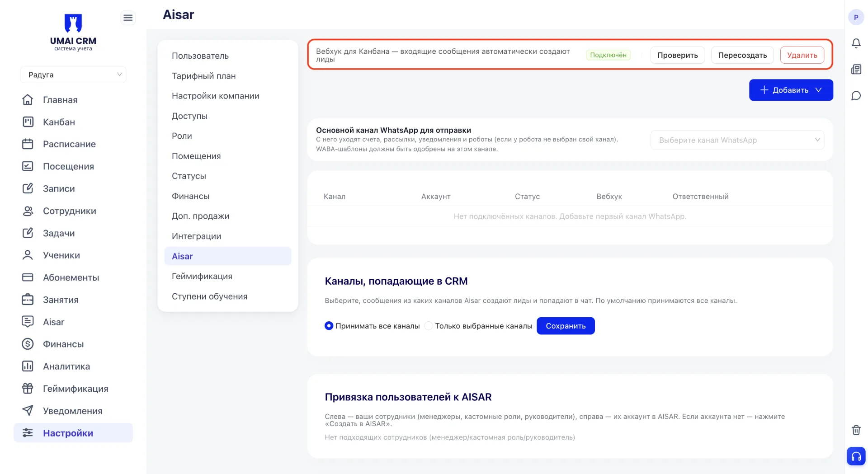Select Aisar in settings menu
The image size is (868, 474).
(x=228, y=256)
